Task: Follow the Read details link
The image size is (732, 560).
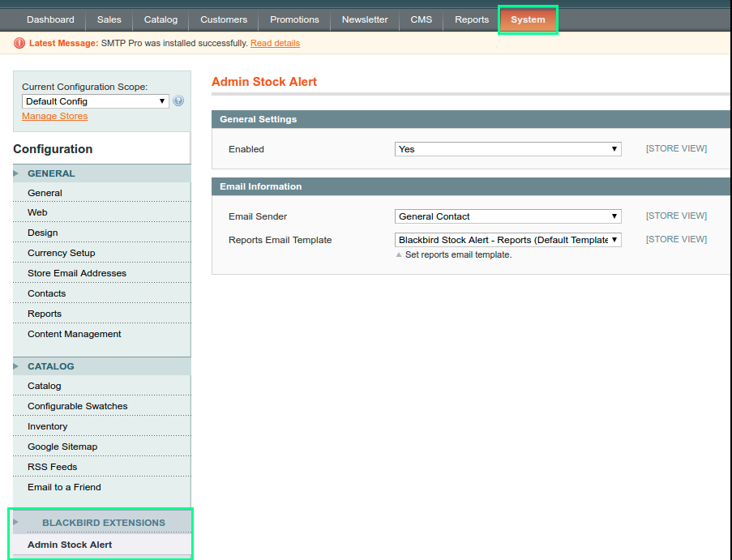Action: coord(275,44)
